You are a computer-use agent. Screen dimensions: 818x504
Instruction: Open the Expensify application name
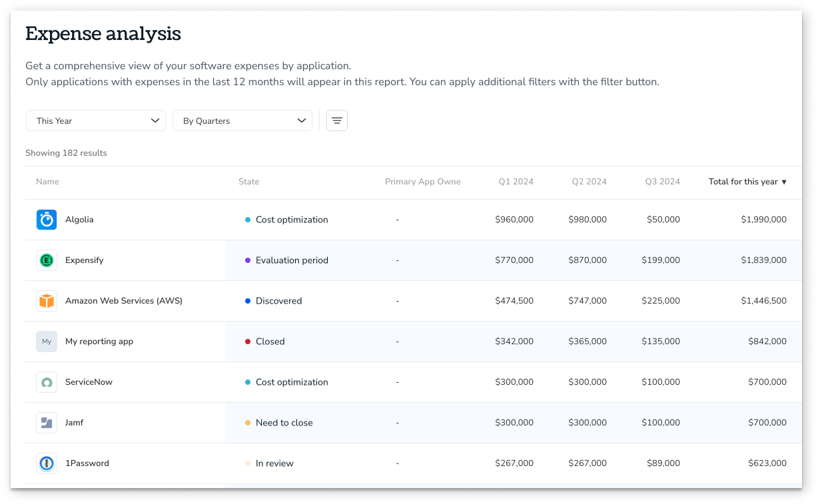(x=85, y=260)
